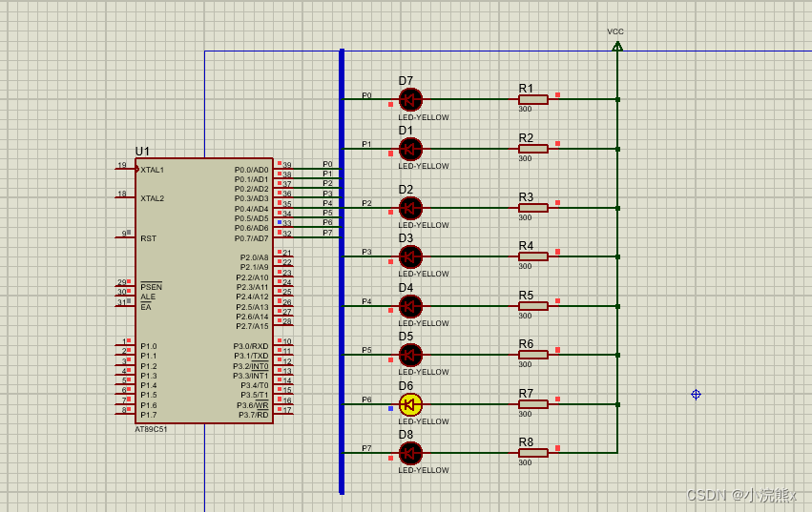The image size is (812, 512).
Task: Click the P1.7 pin label
Action: tap(149, 415)
